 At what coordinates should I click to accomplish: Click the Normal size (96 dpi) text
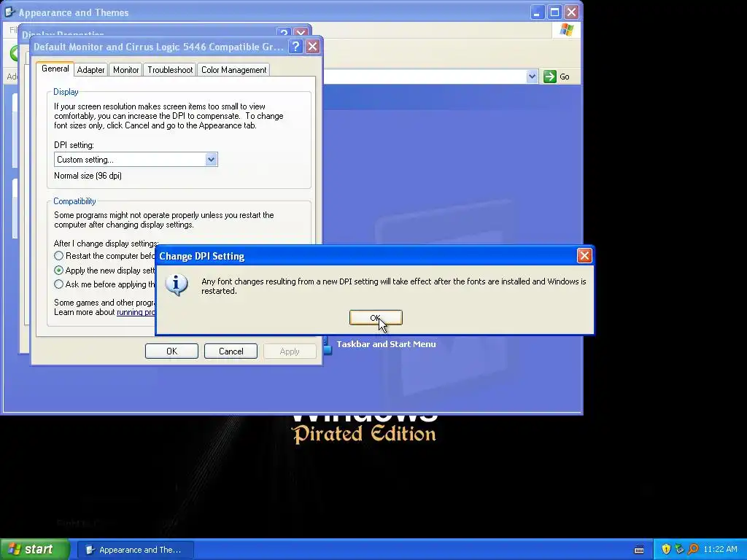pyautogui.click(x=88, y=176)
